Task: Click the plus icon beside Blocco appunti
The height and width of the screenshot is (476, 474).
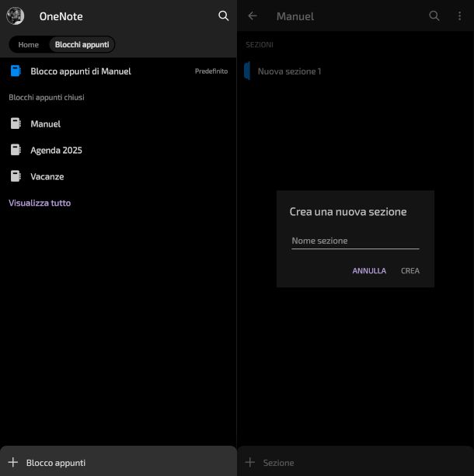Action: 13,462
